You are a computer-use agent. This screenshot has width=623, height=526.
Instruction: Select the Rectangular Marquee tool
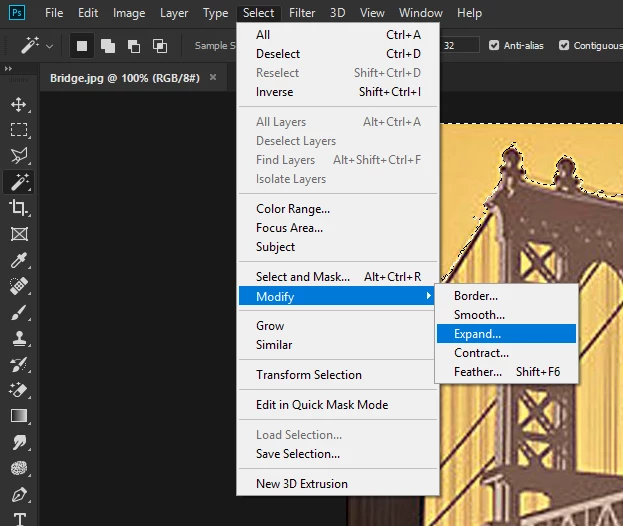pos(19,130)
